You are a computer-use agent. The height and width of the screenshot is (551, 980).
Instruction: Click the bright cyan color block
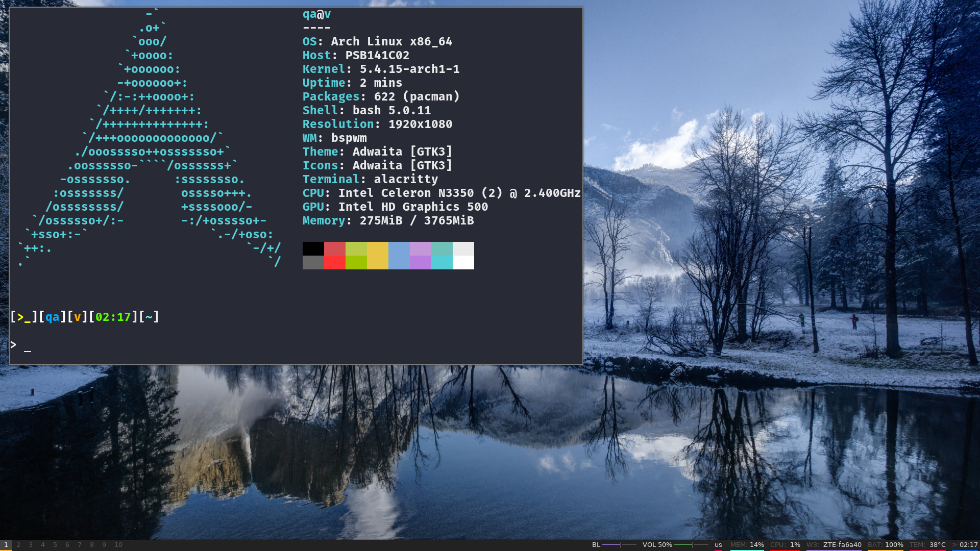tap(442, 262)
